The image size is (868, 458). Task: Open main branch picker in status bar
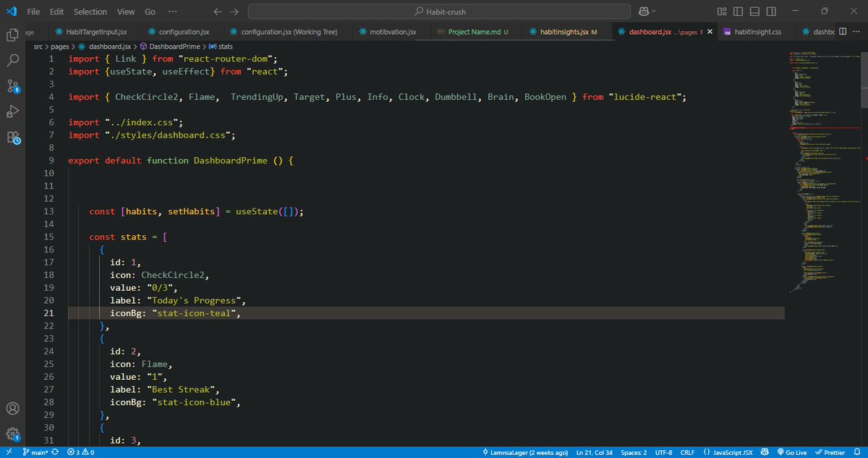35,452
